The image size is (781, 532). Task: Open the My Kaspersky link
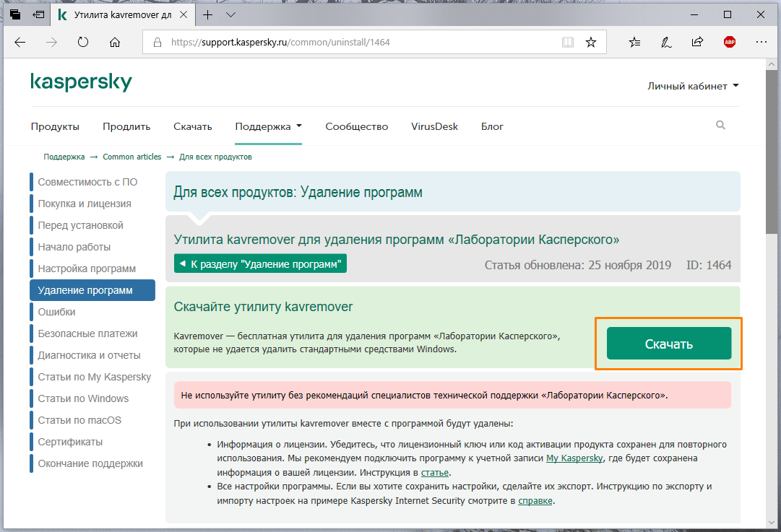click(574, 458)
